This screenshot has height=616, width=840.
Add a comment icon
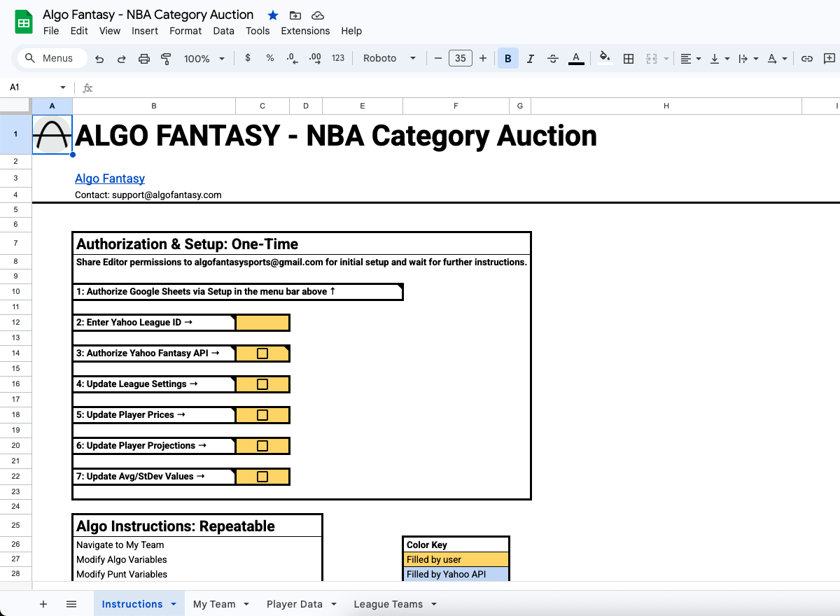coord(829,59)
